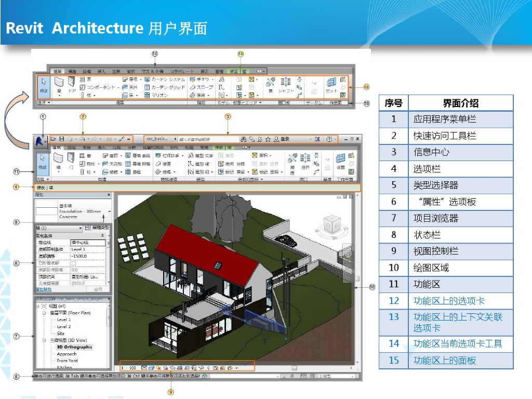Click the Undo arrow in quick access toolbar

[x=82, y=139]
